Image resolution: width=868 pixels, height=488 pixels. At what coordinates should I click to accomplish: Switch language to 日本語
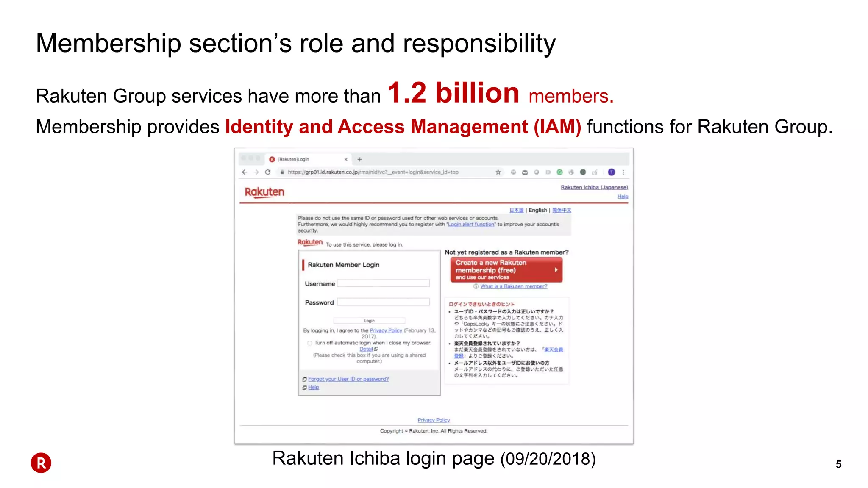pyautogui.click(x=516, y=210)
